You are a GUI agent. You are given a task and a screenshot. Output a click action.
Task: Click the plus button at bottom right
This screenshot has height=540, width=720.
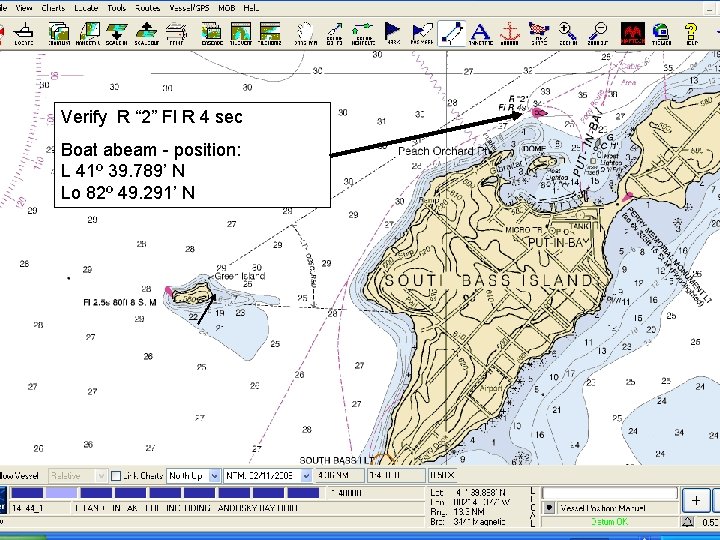pos(696,501)
